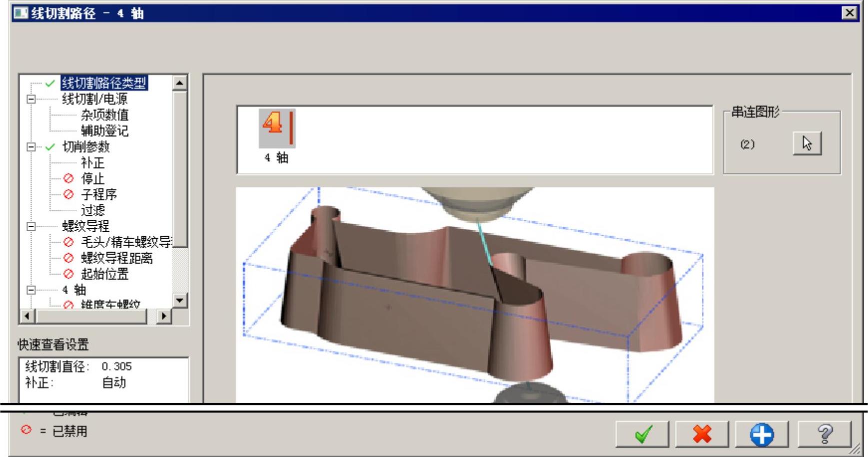868x457 pixels.
Task: Open the 杂项数值 tree item
Action: coord(104,115)
